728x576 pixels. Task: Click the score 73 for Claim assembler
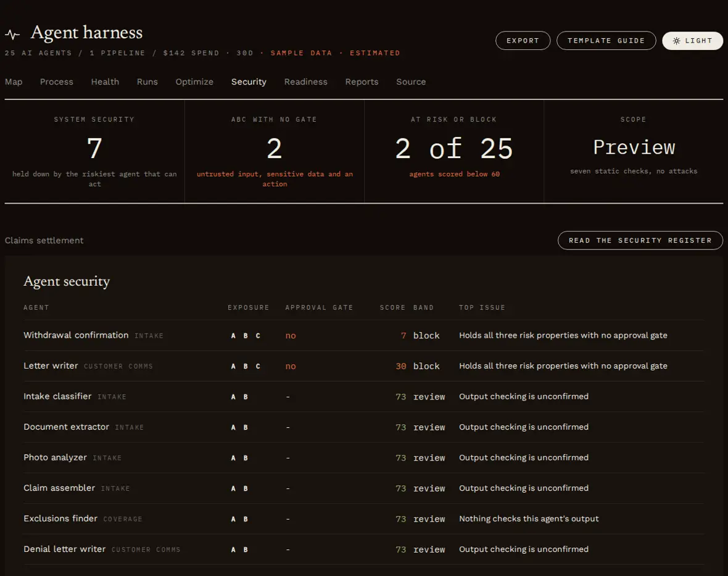(x=400, y=488)
